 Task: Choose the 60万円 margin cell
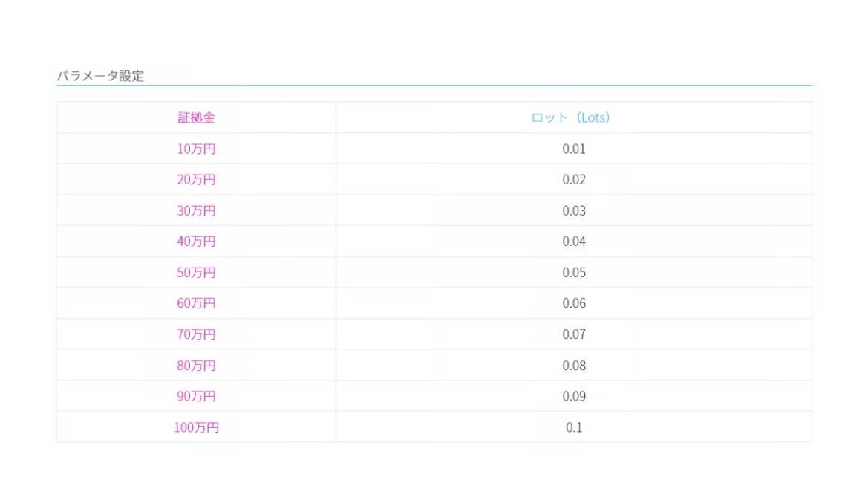click(196, 303)
